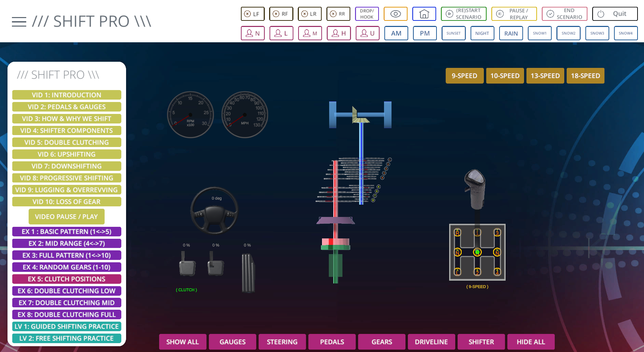The width and height of the screenshot is (644, 352).
Task: Set the weather to RAIN
Action: pyautogui.click(x=511, y=33)
